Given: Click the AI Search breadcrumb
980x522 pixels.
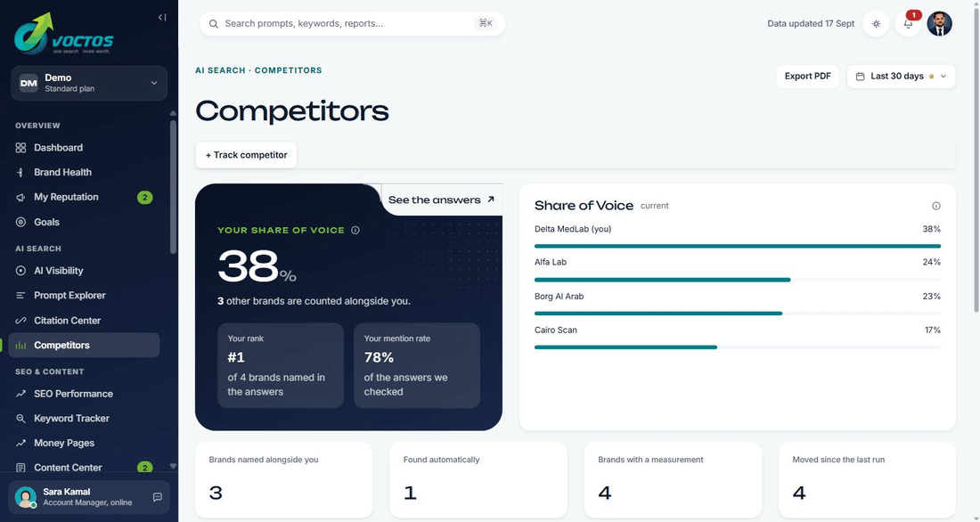Looking at the screenshot, I should tap(220, 70).
